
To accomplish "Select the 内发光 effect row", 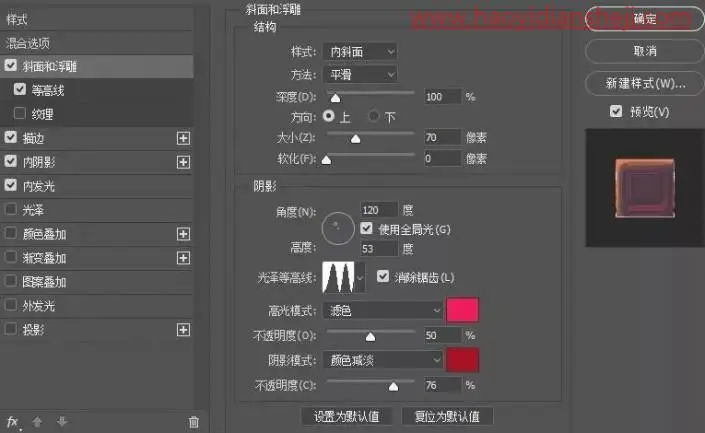I will [97, 186].
